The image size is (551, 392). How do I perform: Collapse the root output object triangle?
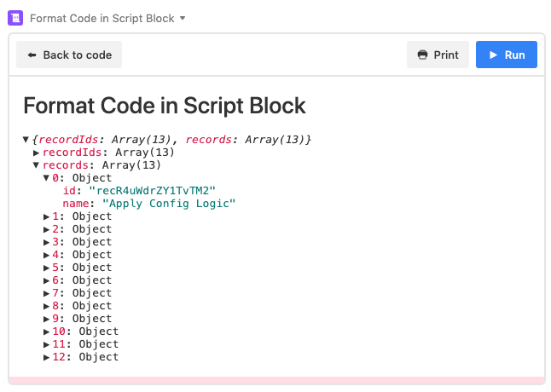pos(26,140)
